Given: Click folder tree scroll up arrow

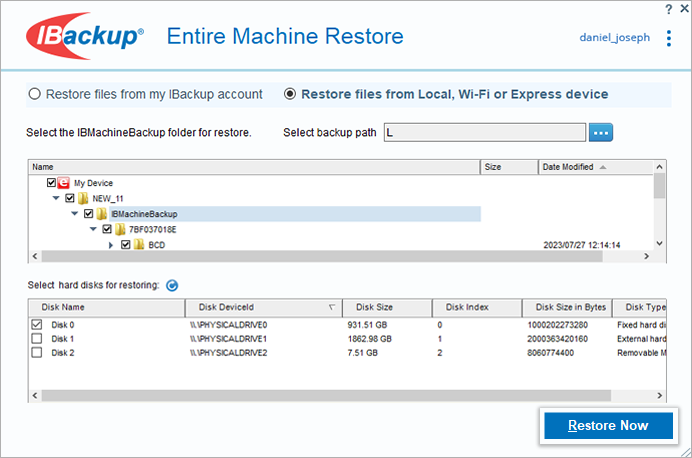Looking at the screenshot, I should pos(659,167).
